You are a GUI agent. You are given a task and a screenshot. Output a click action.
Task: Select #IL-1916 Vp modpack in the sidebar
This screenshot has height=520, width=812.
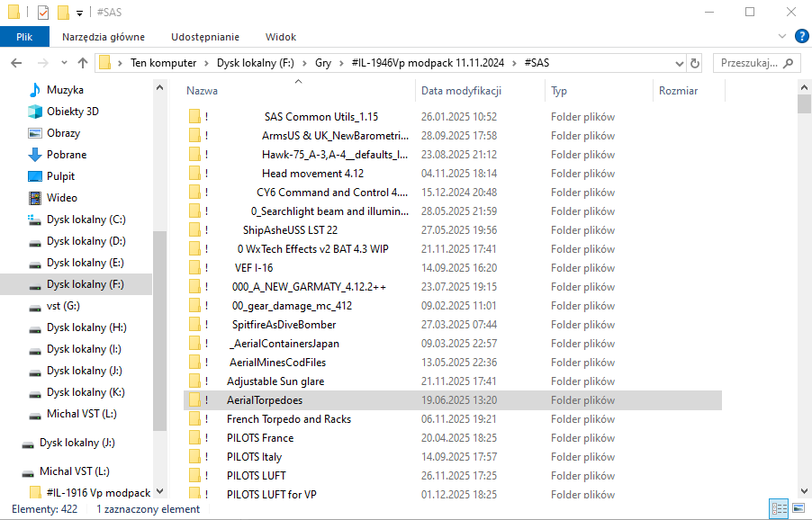click(98, 493)
